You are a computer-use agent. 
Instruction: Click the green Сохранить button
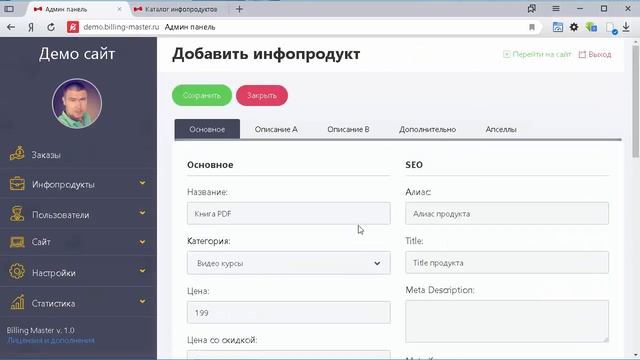point(202,96)
